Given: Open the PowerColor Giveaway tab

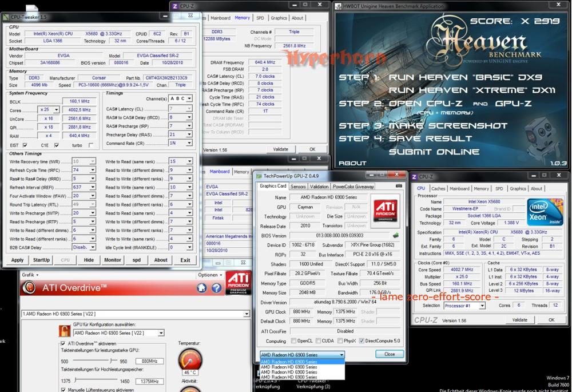Looking at the screenshot, I should pos(353,187).
